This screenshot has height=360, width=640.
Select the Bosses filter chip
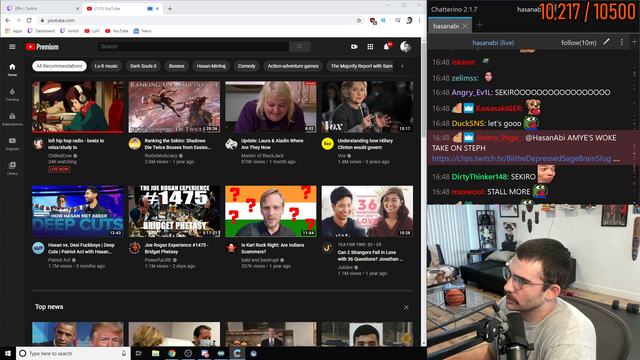tap(177, 66)
